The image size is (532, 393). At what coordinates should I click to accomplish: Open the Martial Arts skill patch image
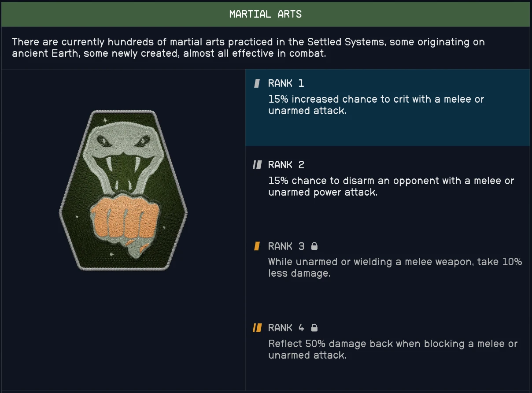pos(123,190)
